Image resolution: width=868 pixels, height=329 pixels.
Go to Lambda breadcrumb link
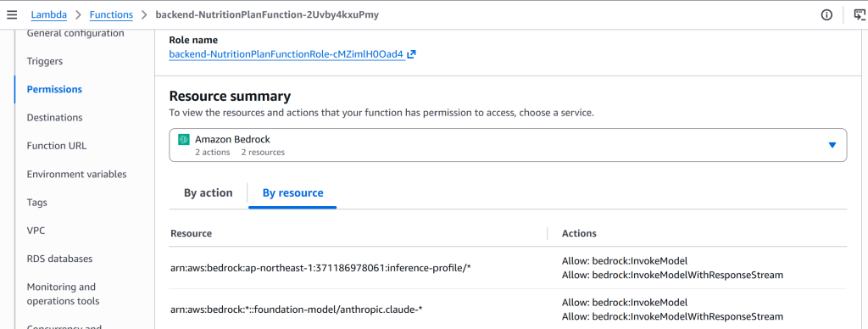click(x=49, y=15)
